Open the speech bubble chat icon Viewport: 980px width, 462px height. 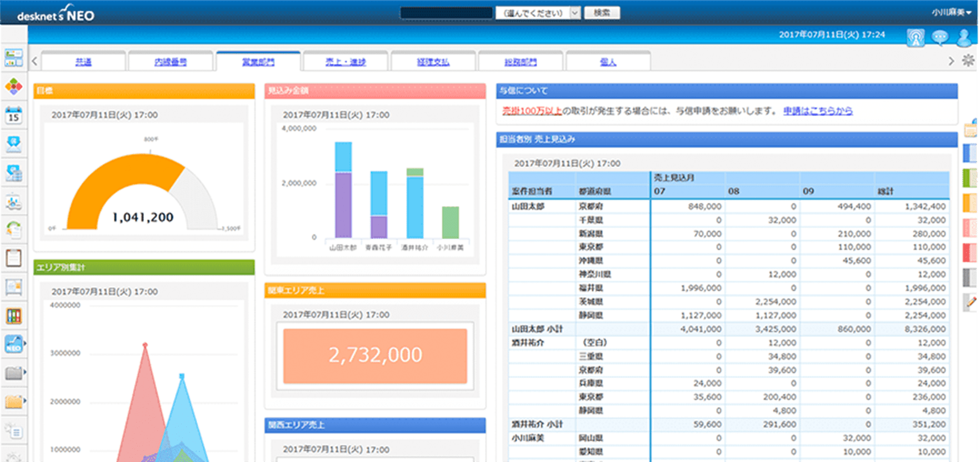[940, 38]
